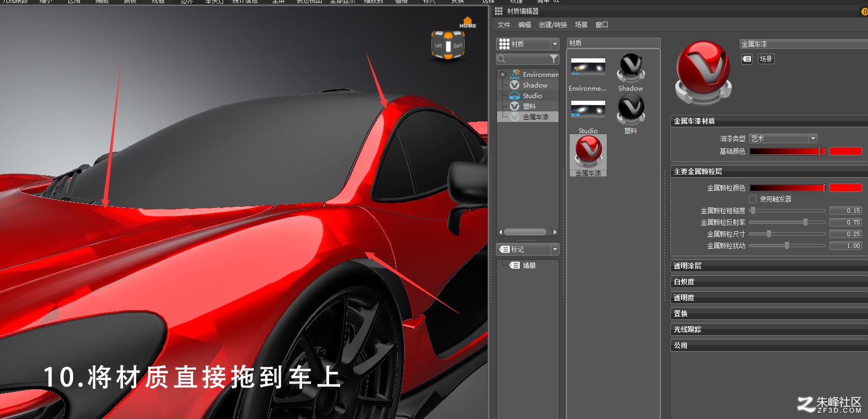This screenshot has width=868, height=419.
Task: Adjust the 金属颗粒粗糙度 slider
Action: point(787,211)
